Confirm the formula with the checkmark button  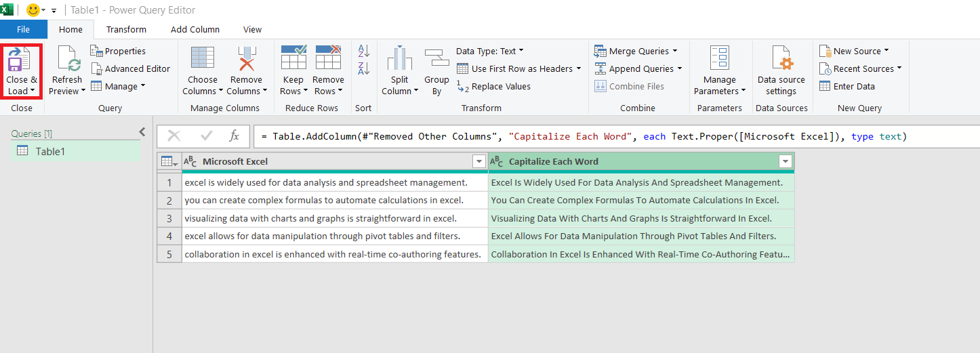[x=206, y=136]
